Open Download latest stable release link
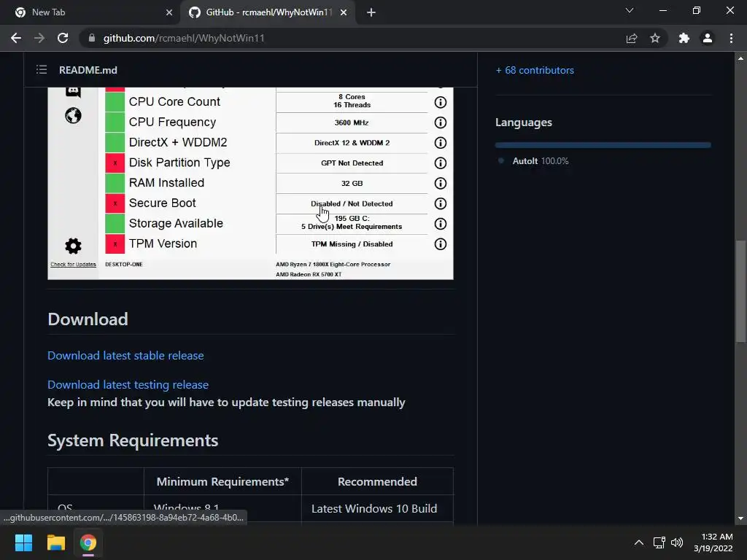 (x=125, y=356)
